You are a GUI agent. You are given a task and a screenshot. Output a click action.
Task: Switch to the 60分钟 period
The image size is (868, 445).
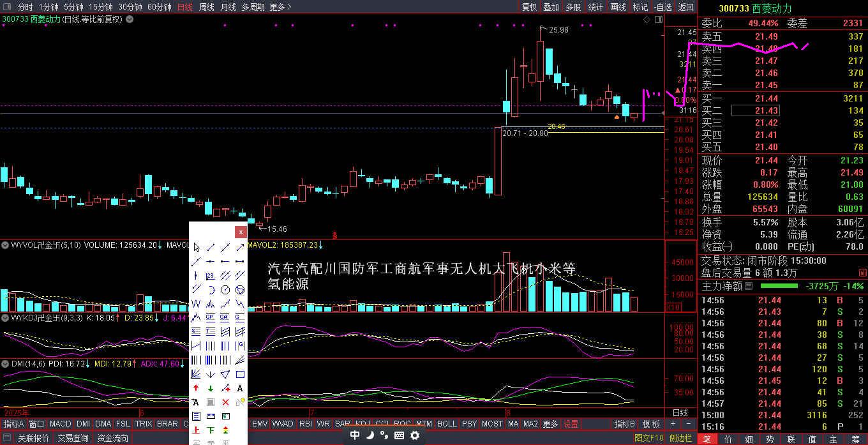[x=159, y=7]
